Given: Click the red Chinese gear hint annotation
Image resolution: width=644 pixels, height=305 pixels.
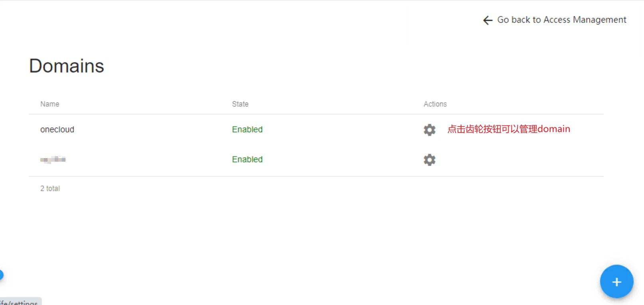Looking at the screenshot, I should pyautogui.click(x=509, y=129).
